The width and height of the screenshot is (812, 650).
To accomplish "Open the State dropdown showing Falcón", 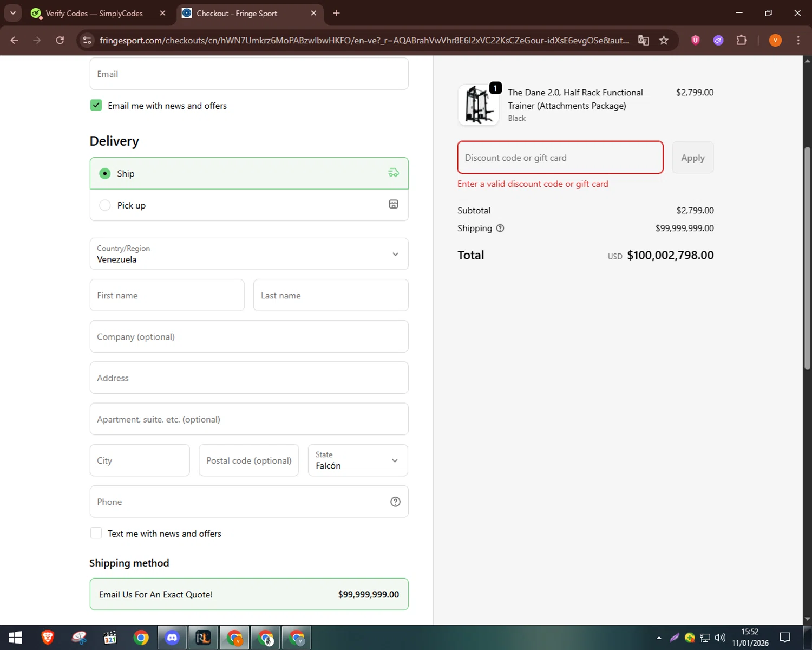I will (x=358, y=460).
